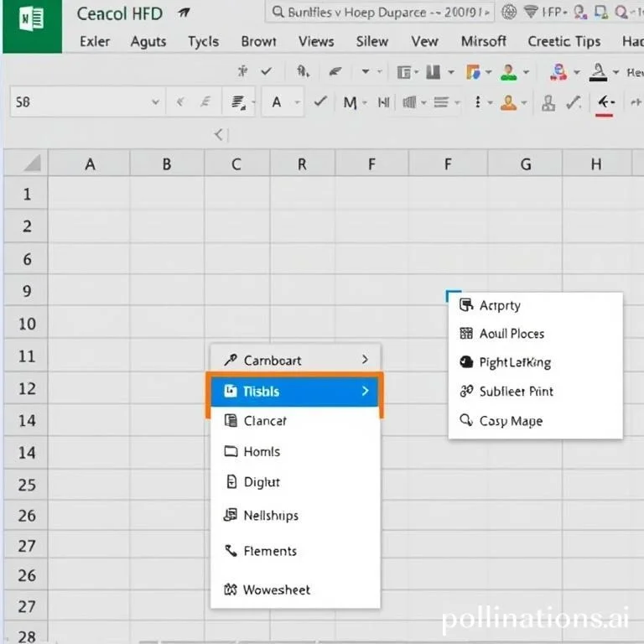Click the Casy Mape magnifier icon
The image size is (644, 644).
[466, 421]
